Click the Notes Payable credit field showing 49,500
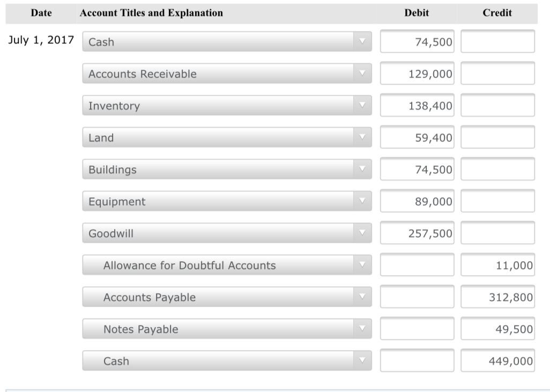The height and width of the screenshot is (392, 550). tap(497, 329)
